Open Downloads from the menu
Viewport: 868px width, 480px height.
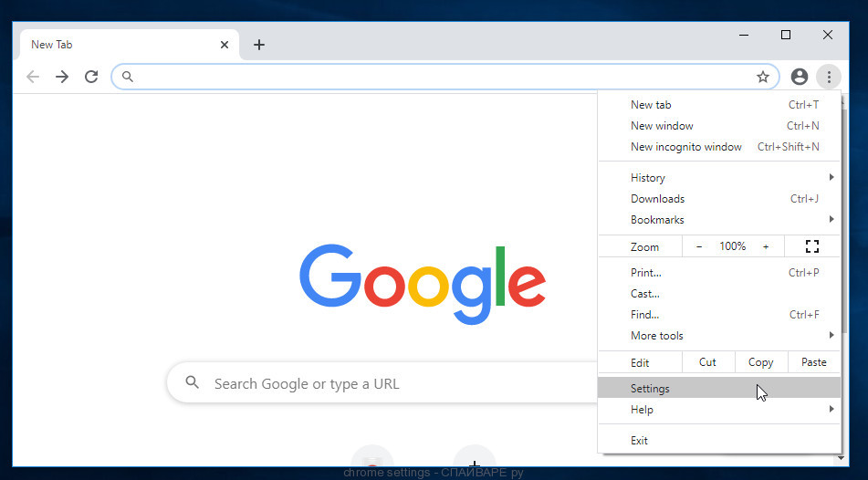click(x=719, y=199)
